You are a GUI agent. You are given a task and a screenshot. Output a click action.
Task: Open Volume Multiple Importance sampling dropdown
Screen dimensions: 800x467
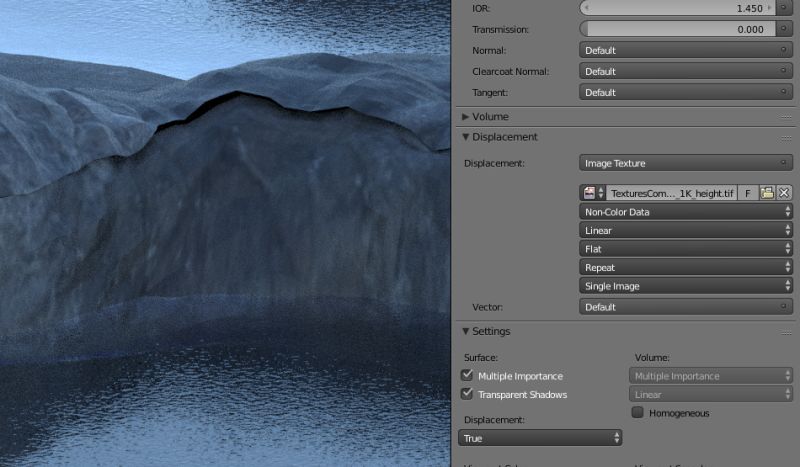tap(711, 376)
